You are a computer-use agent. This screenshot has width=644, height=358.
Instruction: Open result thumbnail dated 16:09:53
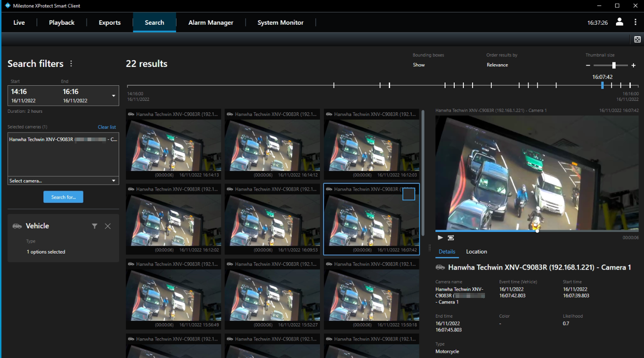272,220
